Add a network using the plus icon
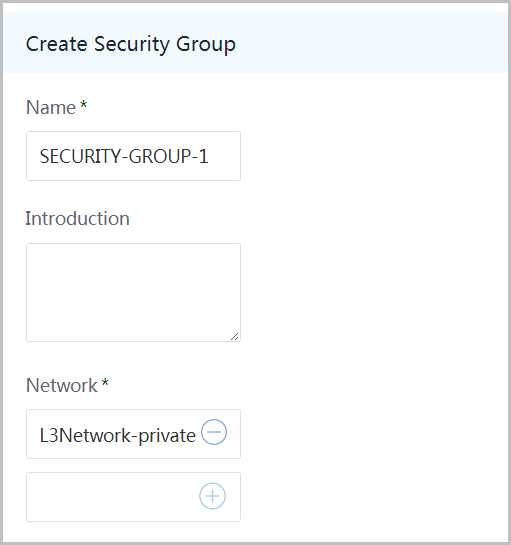 [212, 496]
